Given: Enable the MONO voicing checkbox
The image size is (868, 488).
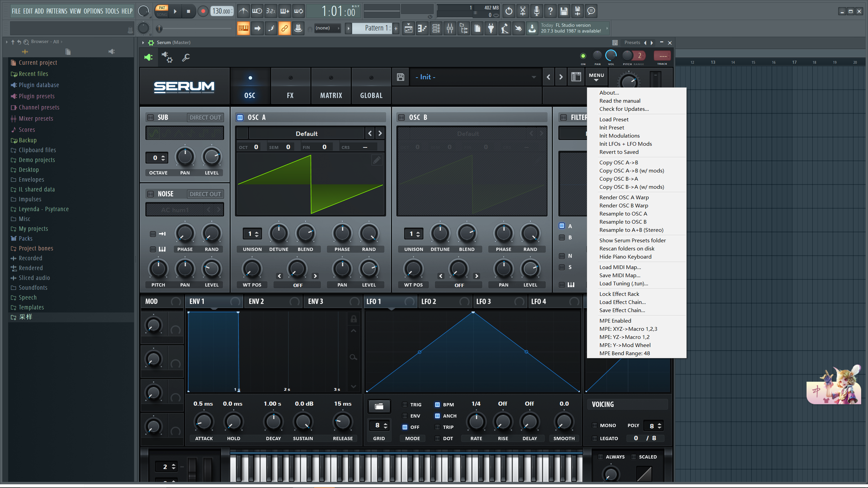Looking at the screenshot, I should [x=595, y=425].
